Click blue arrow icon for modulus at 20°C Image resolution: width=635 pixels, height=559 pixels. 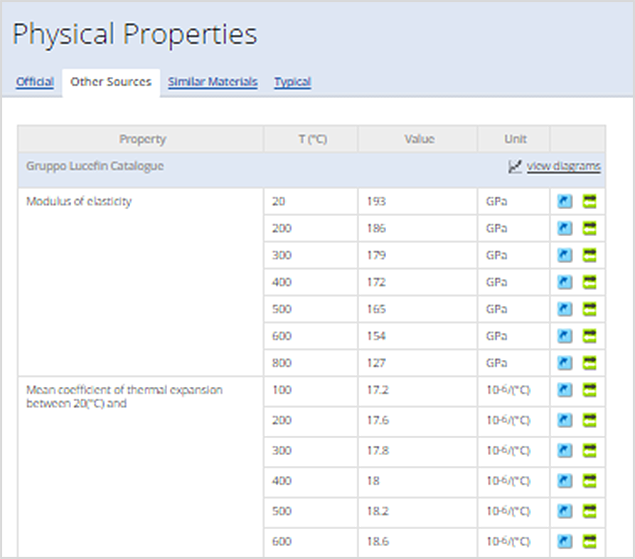[x=565, y=201]
